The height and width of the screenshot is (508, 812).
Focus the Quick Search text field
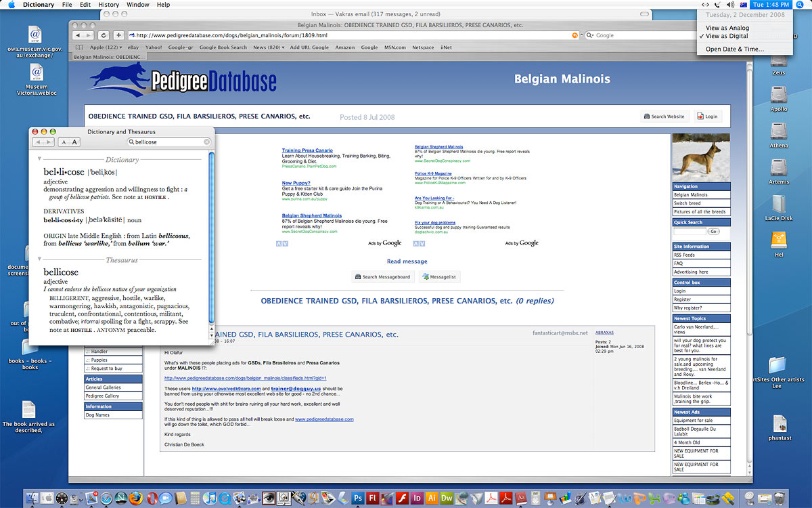point(690,232)
